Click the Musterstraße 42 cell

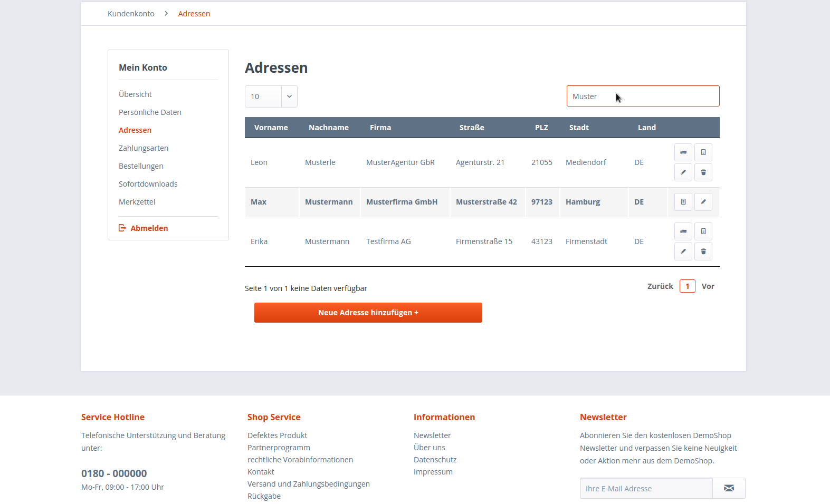click(x=486, y=202)
